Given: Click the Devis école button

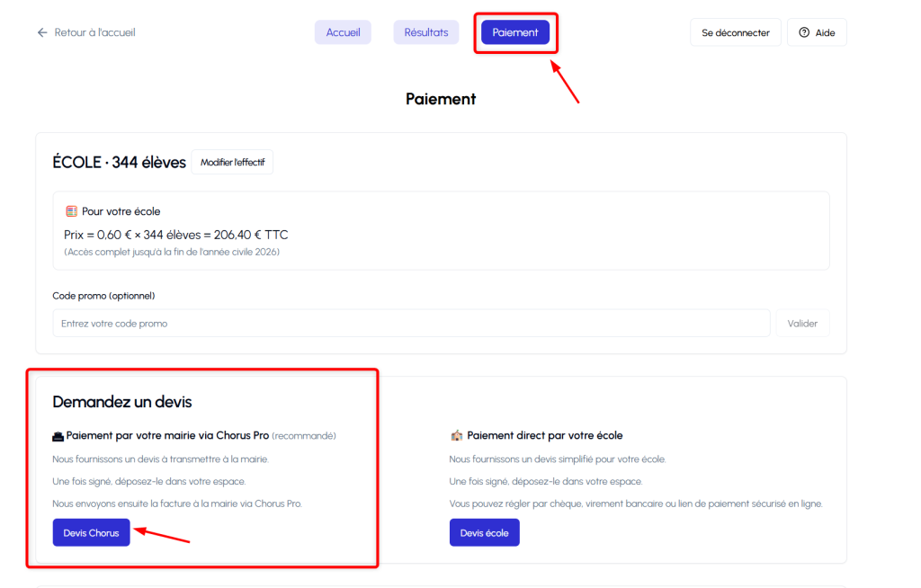Looking at the screenshot, I should pos(484,532).
